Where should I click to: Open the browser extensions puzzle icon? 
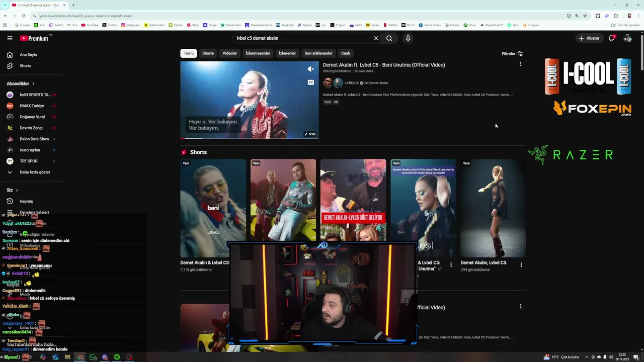tap(616, 16)
